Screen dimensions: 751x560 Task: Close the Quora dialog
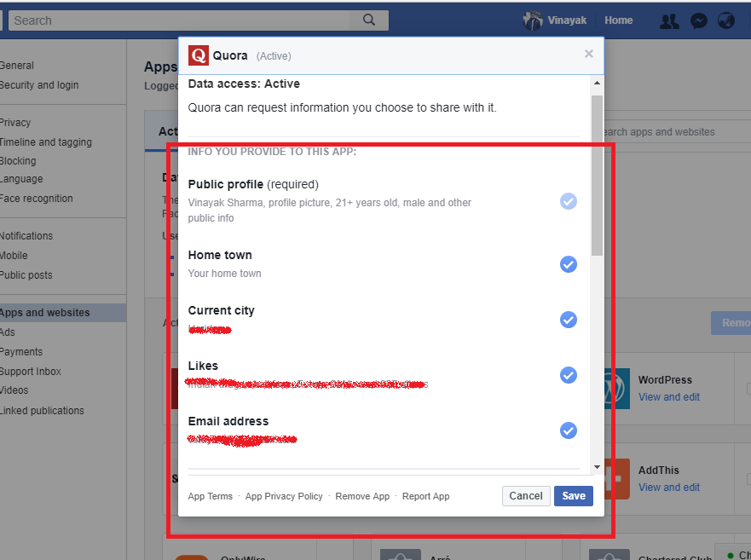pyautogui.click(x=589, y=54)
